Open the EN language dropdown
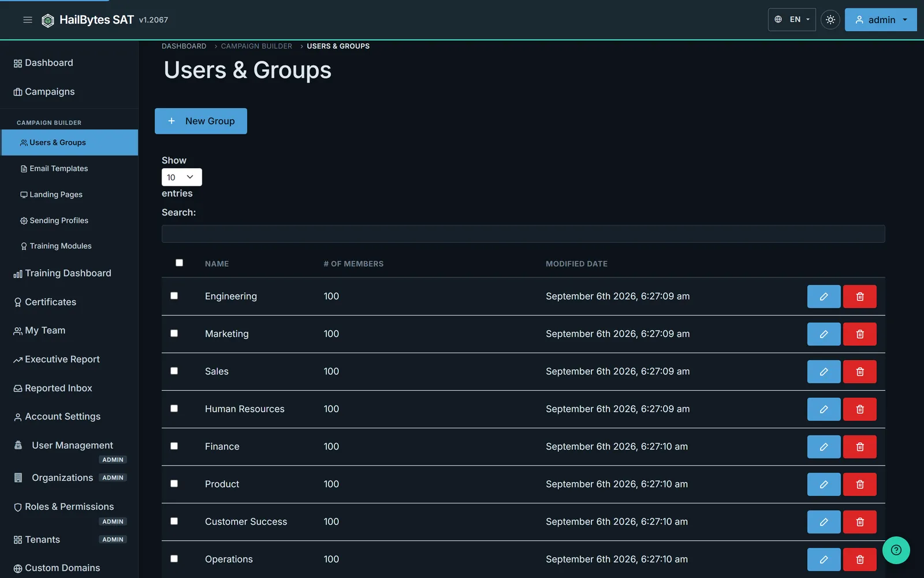 792,20
